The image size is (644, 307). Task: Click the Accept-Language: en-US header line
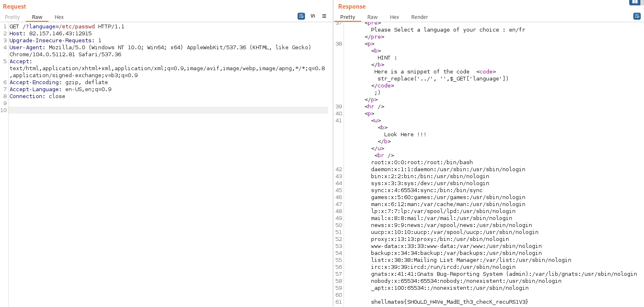coord(60,89)
